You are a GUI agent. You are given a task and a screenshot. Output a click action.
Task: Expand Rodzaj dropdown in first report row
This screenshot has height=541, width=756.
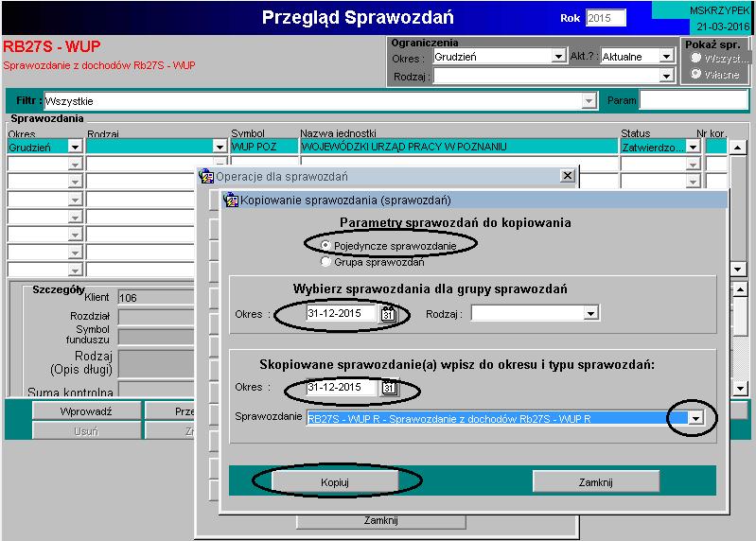220,147
